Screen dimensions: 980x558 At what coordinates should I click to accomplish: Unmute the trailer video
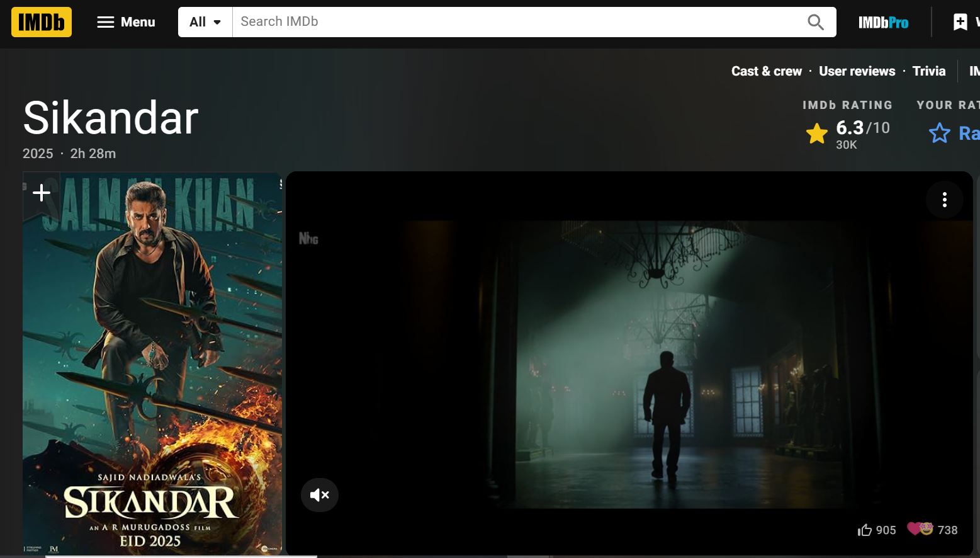(x=320, y=495)
